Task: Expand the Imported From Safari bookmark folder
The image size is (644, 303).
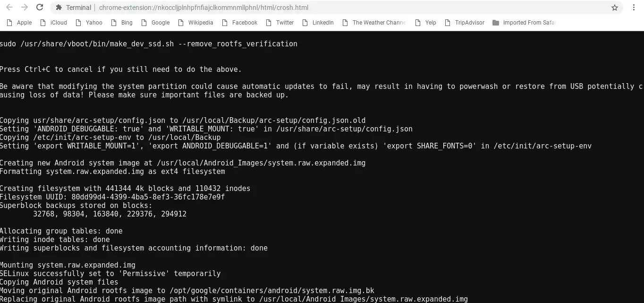Action: (x=524, y=22)
